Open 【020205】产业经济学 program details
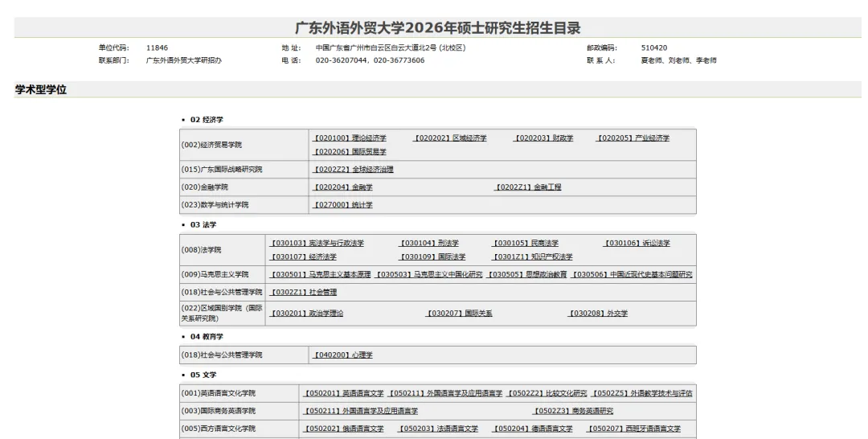The height and width of the screenshot is (439, 868). click(x=633, y=137)
